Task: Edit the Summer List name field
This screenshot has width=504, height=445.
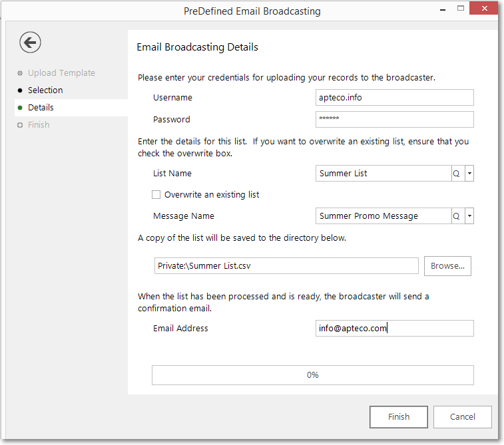Action: (383, 174)
